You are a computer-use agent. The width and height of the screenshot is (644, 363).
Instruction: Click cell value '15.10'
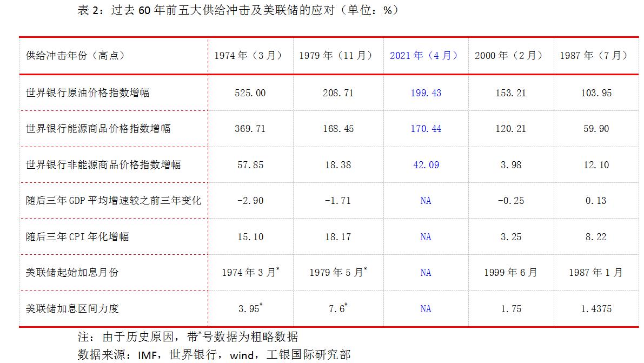pyautogui.click(x=250, y=237)
